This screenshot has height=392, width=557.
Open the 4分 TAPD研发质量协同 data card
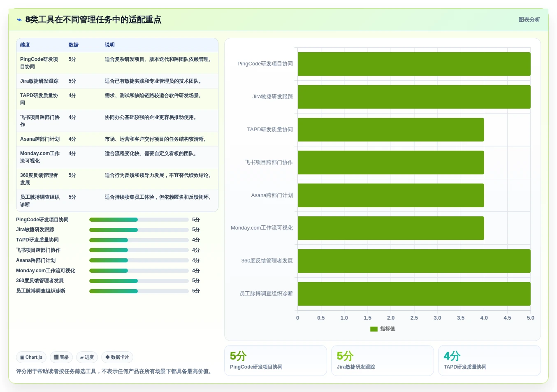(x=490, y=360)
